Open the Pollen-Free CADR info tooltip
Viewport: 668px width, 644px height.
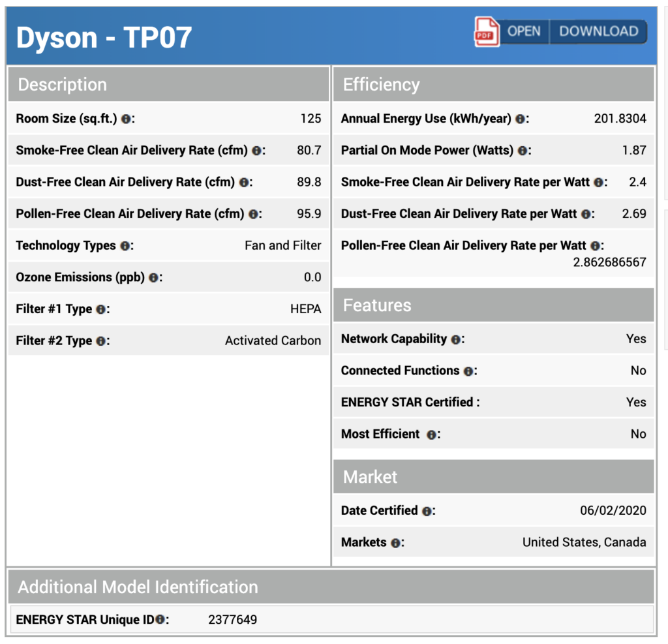point(253,214)
